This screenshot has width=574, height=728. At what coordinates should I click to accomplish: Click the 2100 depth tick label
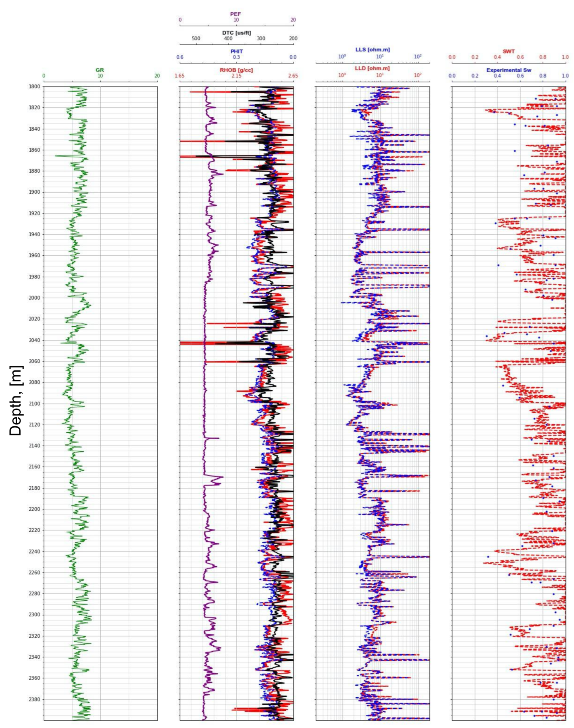(35, 403)
